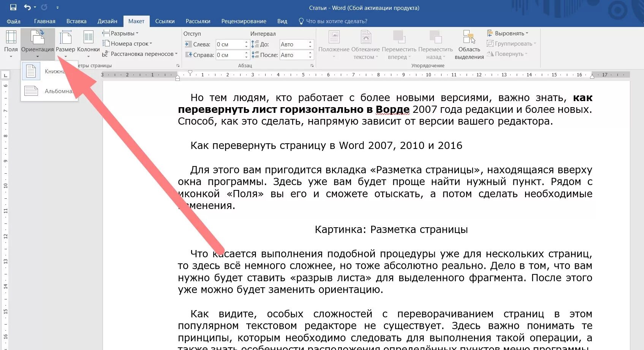This screenshot has width=644, height=350.
Task: Click the first-line indent marker on ruler
Action: click(190, 72)
